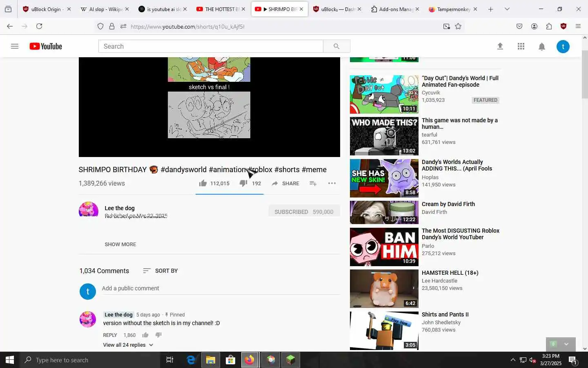Share the video via SHARE button
588x368 pixels.
click(x=285, y=183)
